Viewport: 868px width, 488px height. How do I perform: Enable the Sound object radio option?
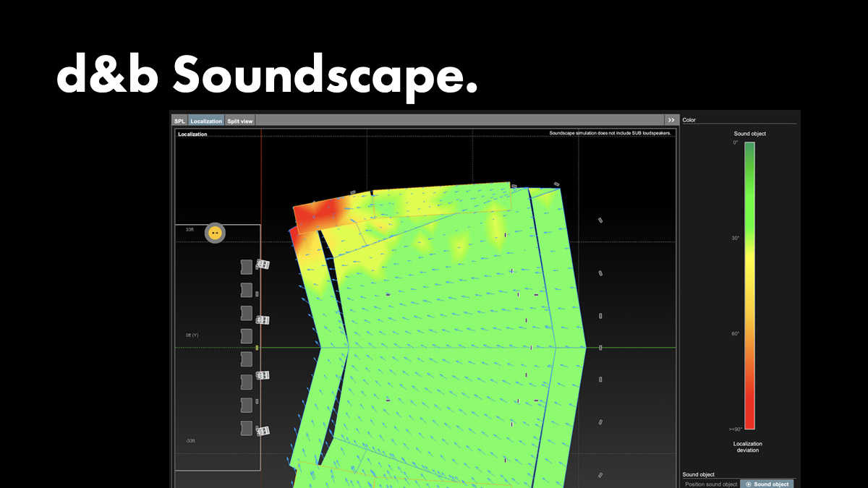pos(767,484)
